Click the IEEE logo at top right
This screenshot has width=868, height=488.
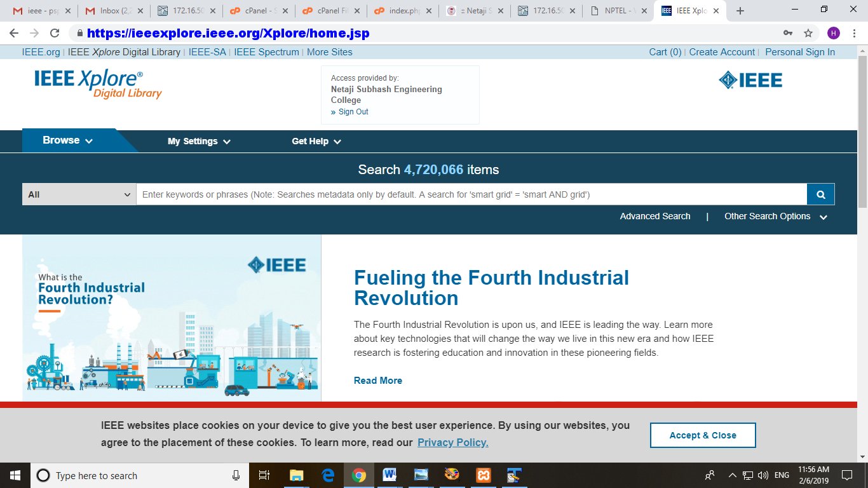tap(750, 80)
